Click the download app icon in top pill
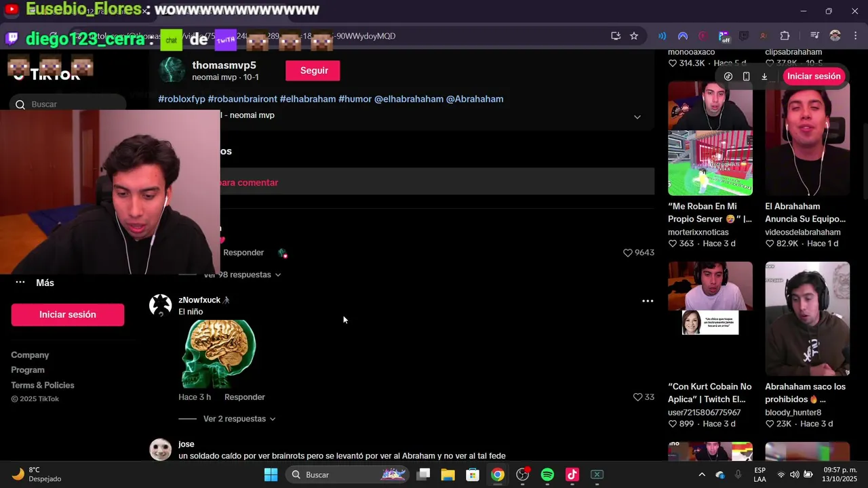 (x=764, y=77)
